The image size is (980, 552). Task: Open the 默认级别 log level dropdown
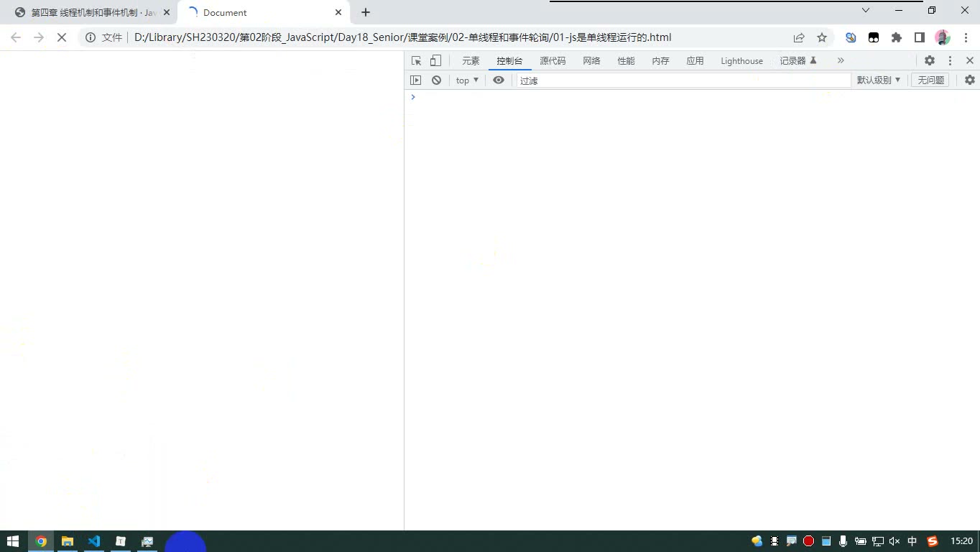(x=878, y=80)
